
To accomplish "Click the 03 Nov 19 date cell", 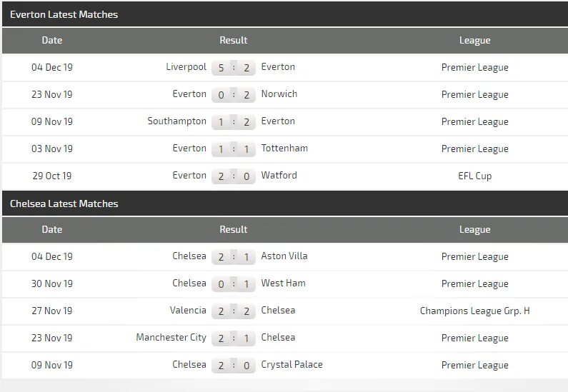I will (x=52, y=149).
